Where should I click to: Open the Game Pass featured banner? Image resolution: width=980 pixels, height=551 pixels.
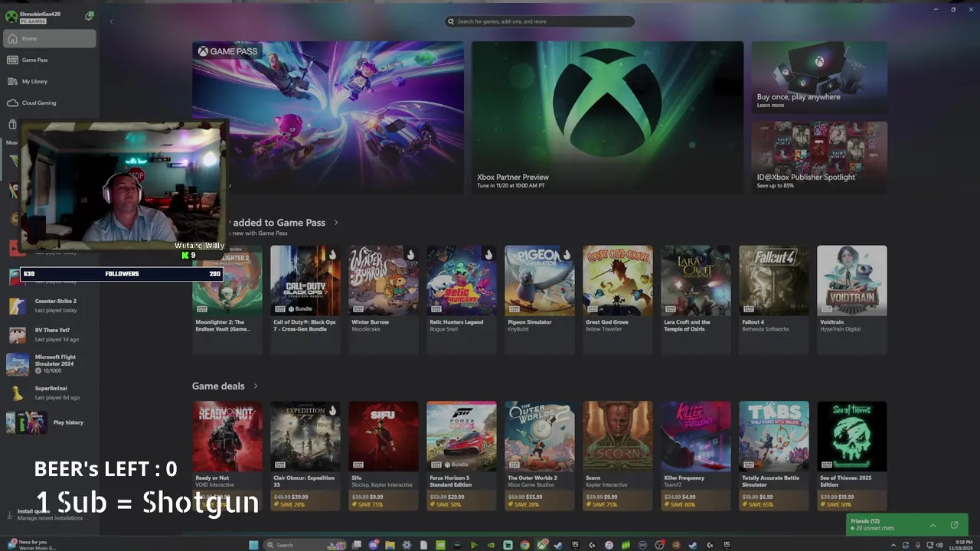(328, 117)
